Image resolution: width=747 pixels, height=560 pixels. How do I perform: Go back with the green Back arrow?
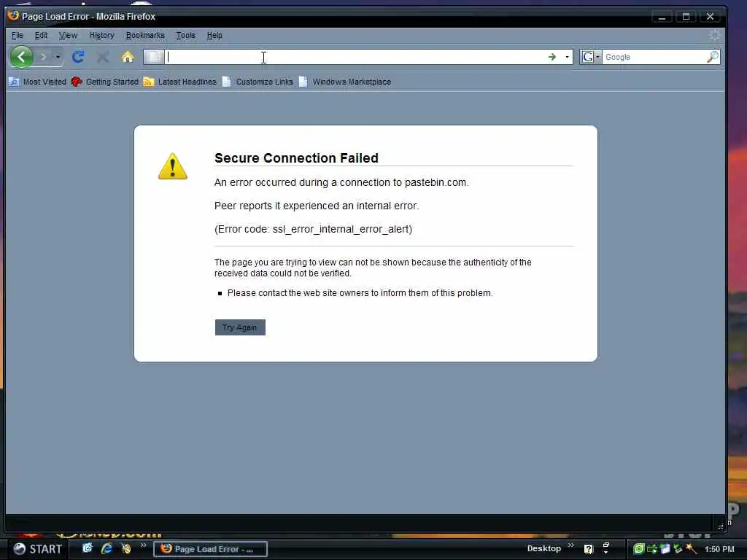click(x=21, y=57)
